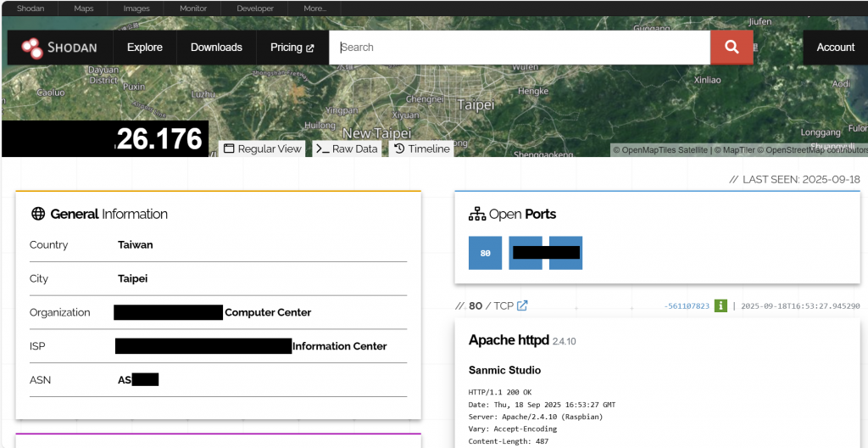The width and height of the screenshot is (868, 448).
Task: Focus the Search input field
Action: 520,48
